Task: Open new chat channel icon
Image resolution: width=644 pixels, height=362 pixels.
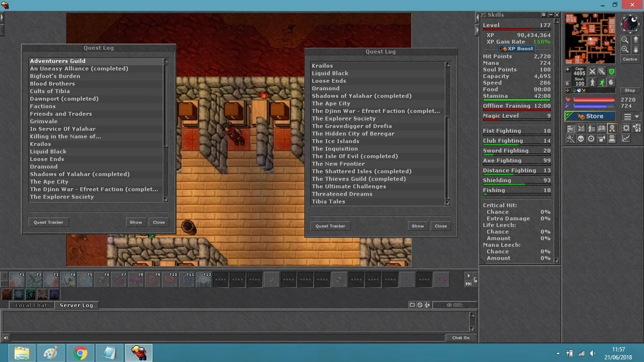Action: [x=412, y=305]
